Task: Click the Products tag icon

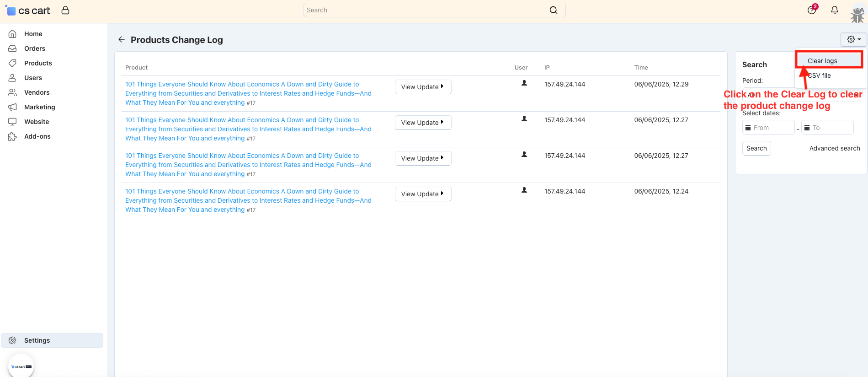Action: (x=13, y=63)
